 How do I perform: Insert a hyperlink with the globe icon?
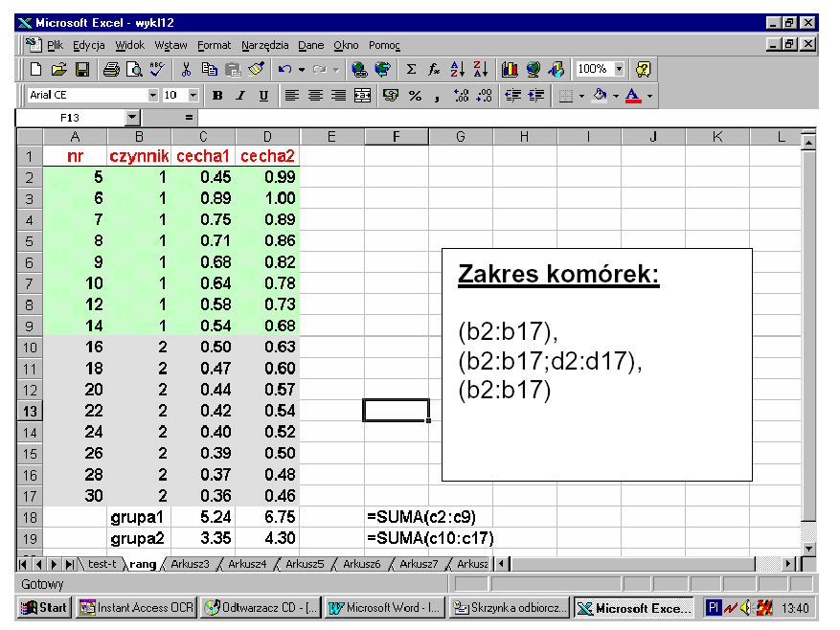click(359, 69)
